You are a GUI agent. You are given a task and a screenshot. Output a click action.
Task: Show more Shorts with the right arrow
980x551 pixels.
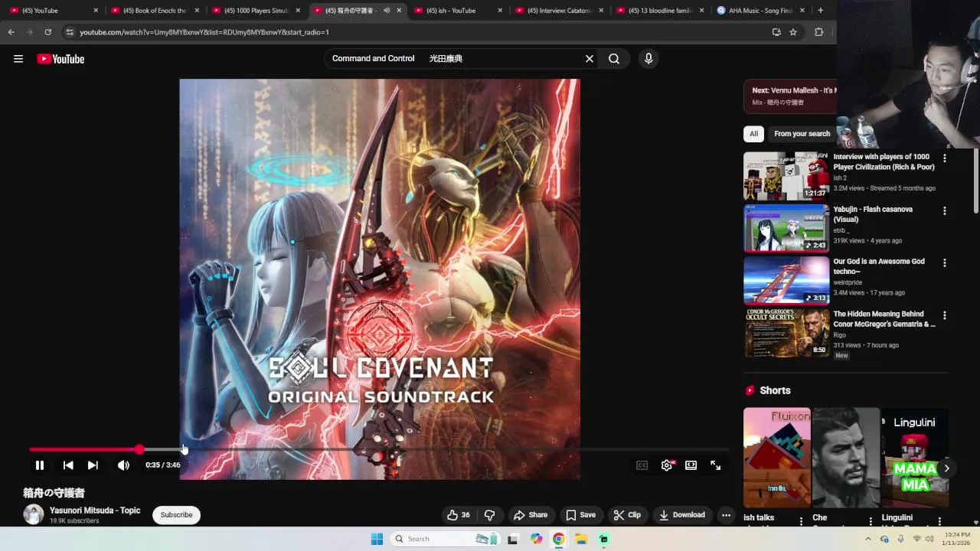946,468
